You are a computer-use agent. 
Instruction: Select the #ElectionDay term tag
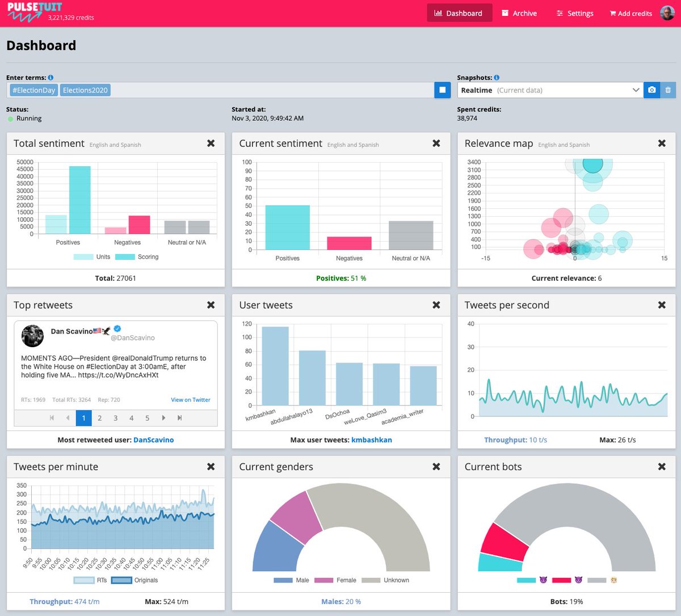pos(34,90)
